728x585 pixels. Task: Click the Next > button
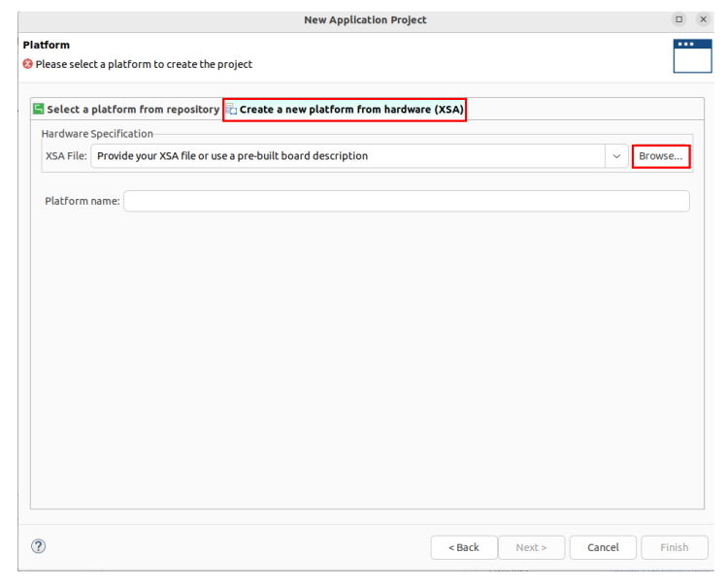click(x=531, y=547)
